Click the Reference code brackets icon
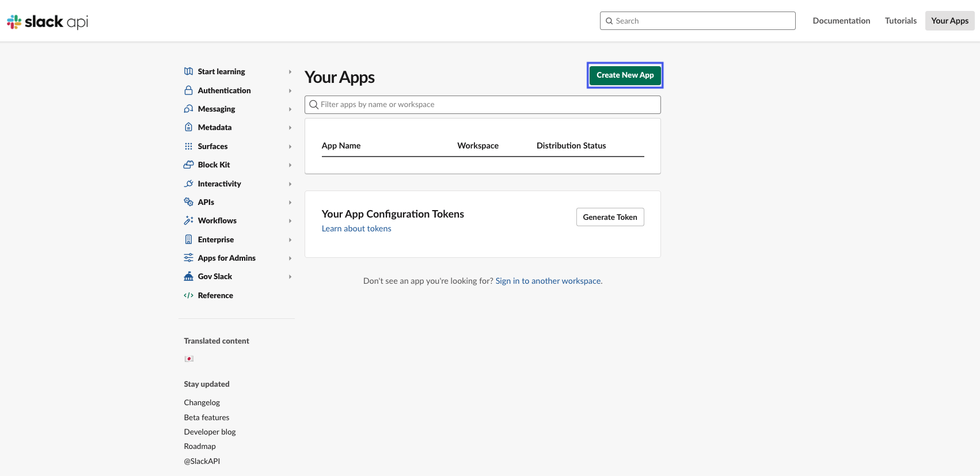This screenshot has width=980, height=476. pos(188,295)
